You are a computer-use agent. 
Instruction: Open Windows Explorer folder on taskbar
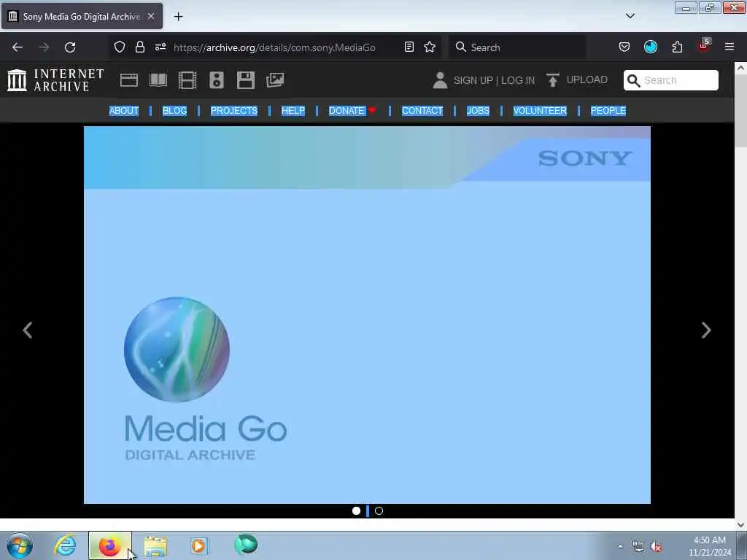(x=155, y=546)
